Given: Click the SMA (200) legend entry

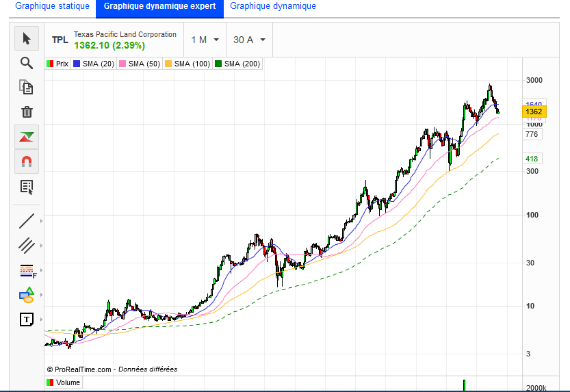Looking at the screenshot, I should point(237,64).
